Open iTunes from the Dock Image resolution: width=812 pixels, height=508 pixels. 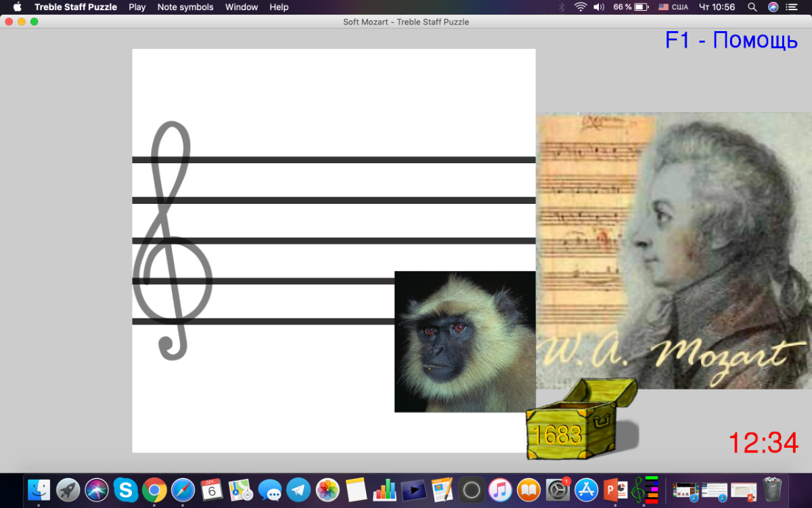tap(500, 489)
